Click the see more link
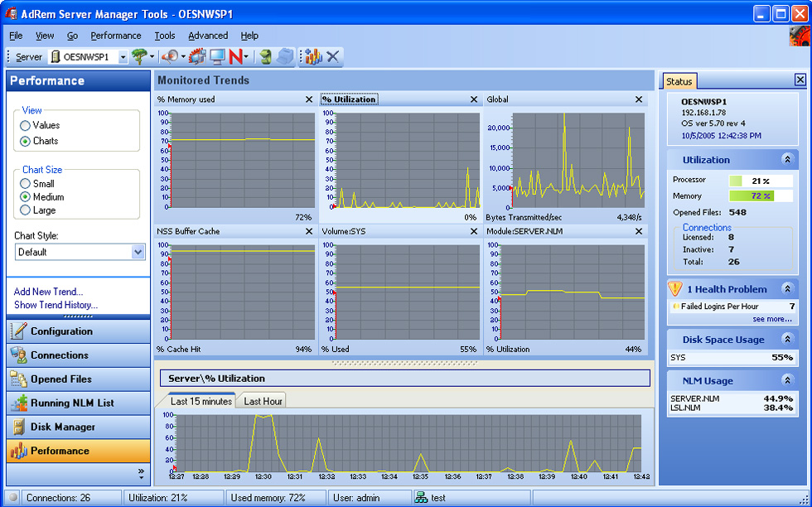 [x=772, y=319]
